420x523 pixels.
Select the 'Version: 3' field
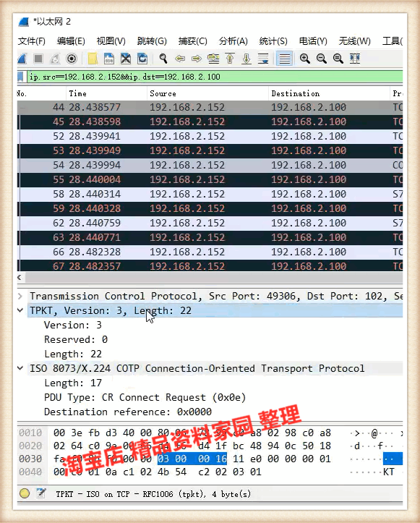[73, 326]
